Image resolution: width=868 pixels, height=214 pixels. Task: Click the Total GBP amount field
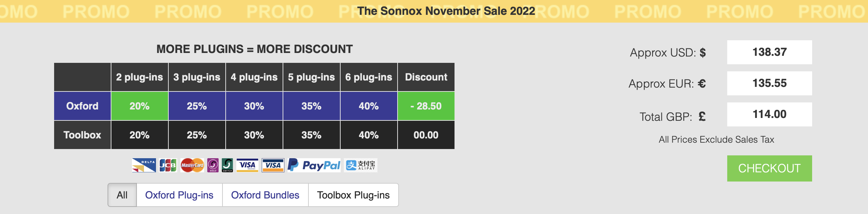coord(769,114)
